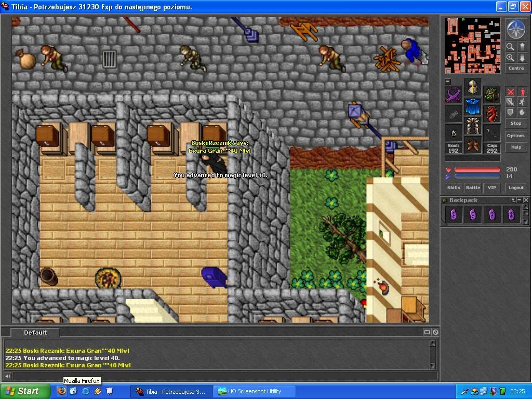Select the plate legs slot
The width and height of the screenshot is (532, 399).
click(473, 126)
